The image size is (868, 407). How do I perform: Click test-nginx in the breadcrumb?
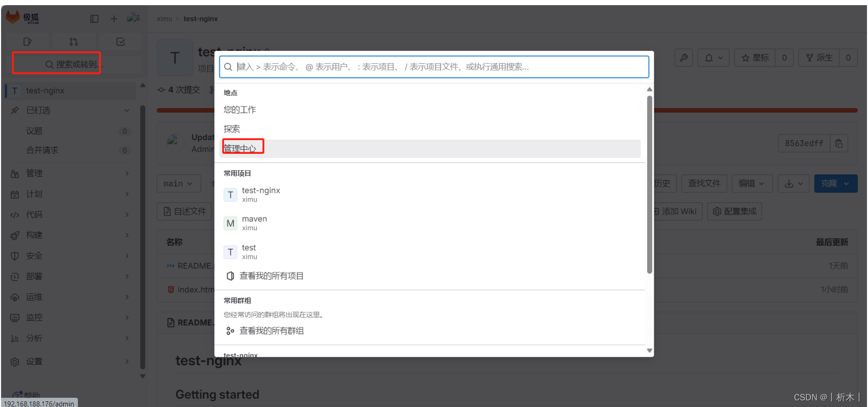(200, 19)
